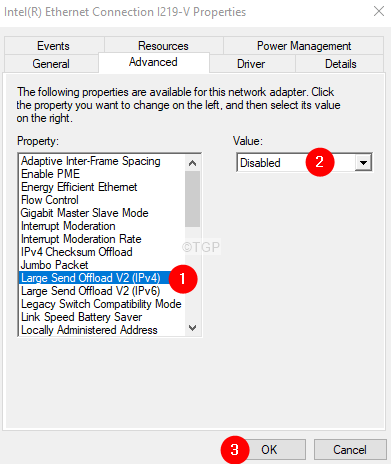
Task: Click the scroll down arrow in Property list
Action: click(192, 328)
